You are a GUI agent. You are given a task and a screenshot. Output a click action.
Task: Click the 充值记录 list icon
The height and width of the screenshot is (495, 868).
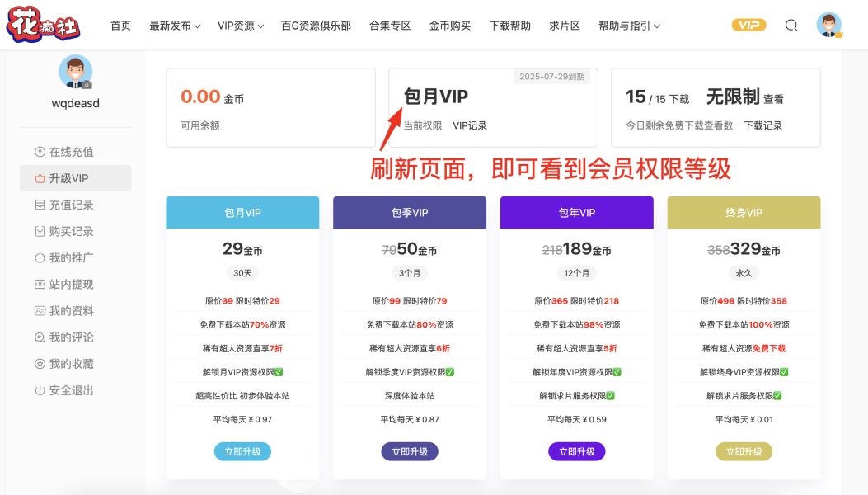click(x=40, y=205)
